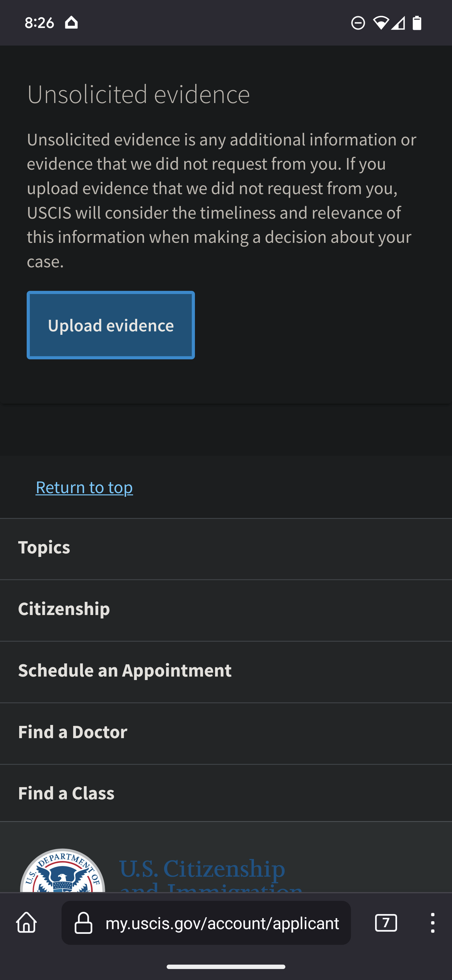Viewport: 452px width, 980px height.
Task: Click the Upload evidence button
Action: 110,325
